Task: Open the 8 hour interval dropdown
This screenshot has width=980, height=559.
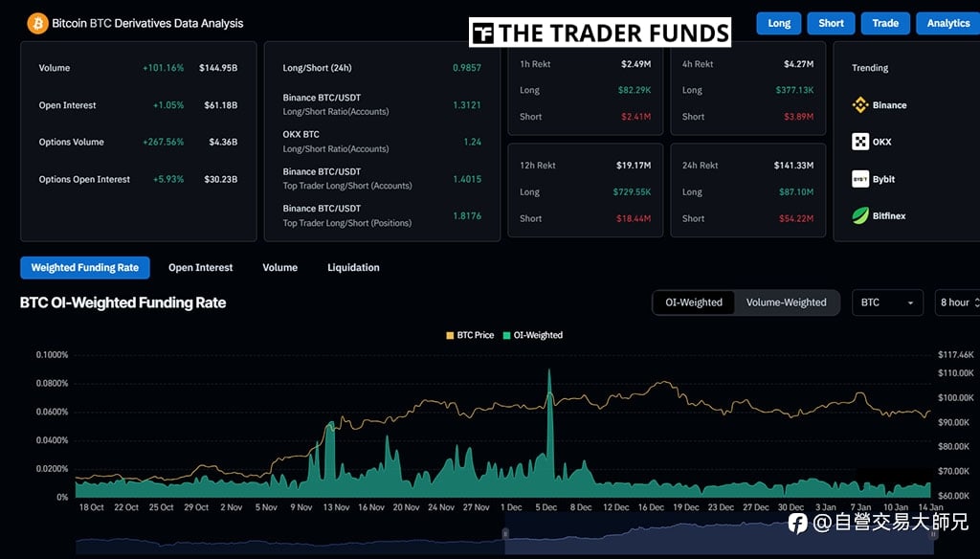Action: pos(957,302)
